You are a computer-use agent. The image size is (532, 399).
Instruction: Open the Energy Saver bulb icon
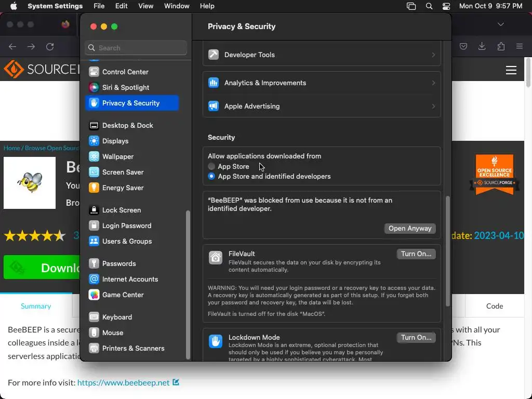pyautogui.click(x=94, y=188)
